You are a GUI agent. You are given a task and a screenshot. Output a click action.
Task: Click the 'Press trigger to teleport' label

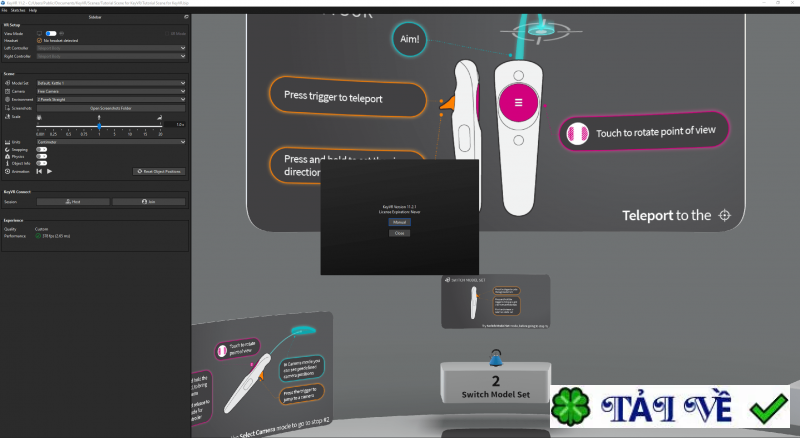[333, 96]
